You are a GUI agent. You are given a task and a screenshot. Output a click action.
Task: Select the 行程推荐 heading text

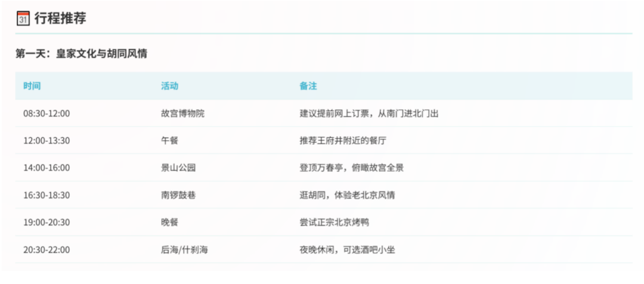(x=60, y=19)
